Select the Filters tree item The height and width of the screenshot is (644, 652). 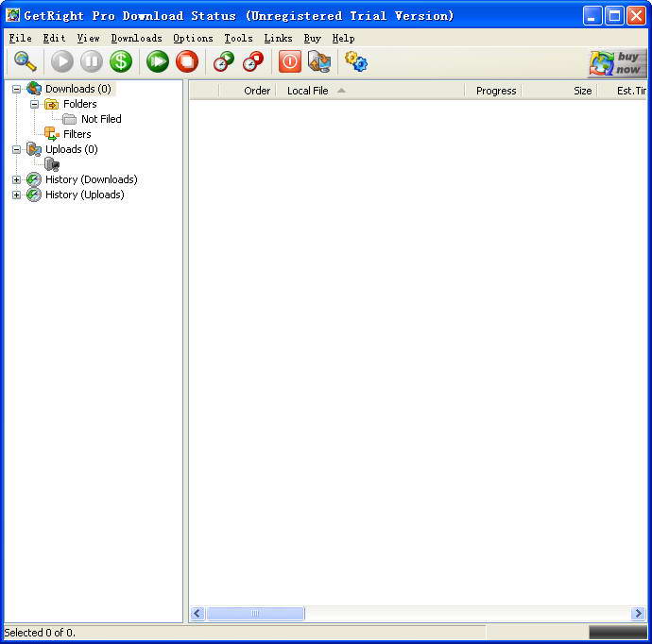click(x=77, y=134)
